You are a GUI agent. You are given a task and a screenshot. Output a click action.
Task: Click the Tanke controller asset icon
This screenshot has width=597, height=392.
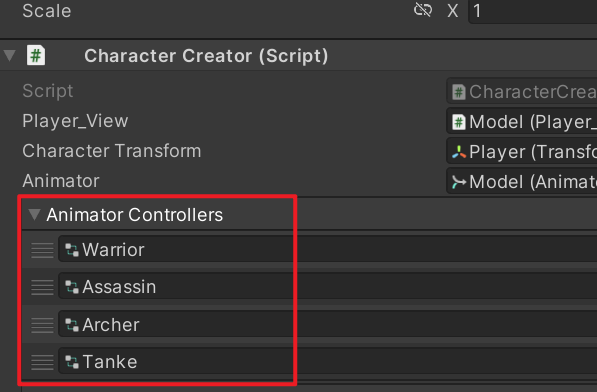(72, 362)
